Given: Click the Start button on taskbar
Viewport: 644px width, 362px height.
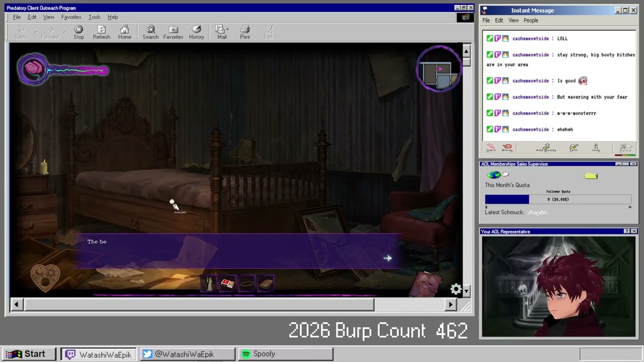Looking at the screenshot, I should click(29, 354).
